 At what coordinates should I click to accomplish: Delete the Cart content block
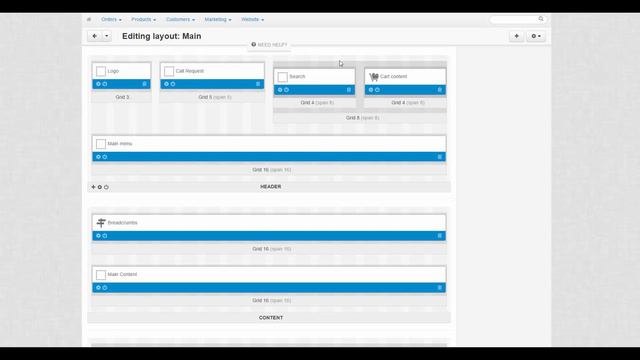[440, 90]
